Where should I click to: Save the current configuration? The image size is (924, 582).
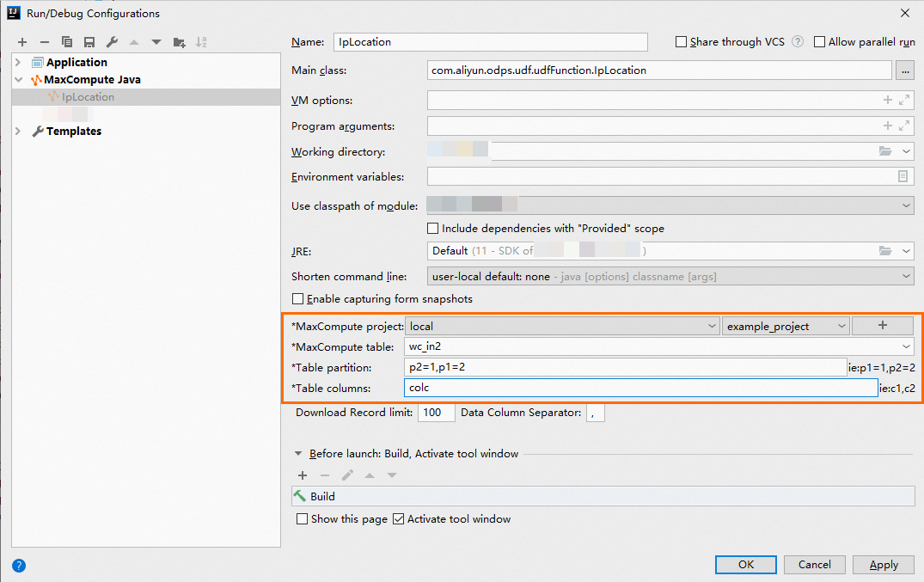89,41
